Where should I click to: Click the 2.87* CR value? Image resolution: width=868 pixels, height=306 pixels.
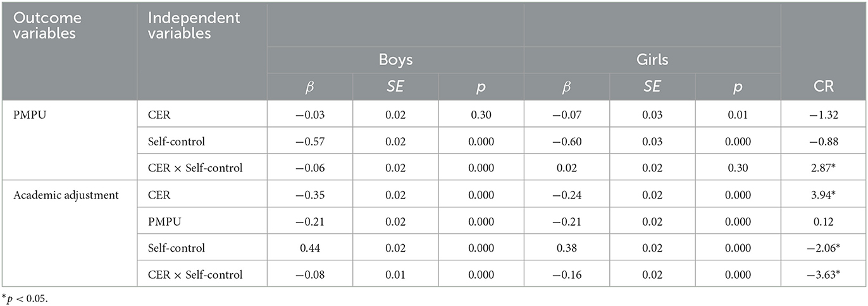pos(822,166)
